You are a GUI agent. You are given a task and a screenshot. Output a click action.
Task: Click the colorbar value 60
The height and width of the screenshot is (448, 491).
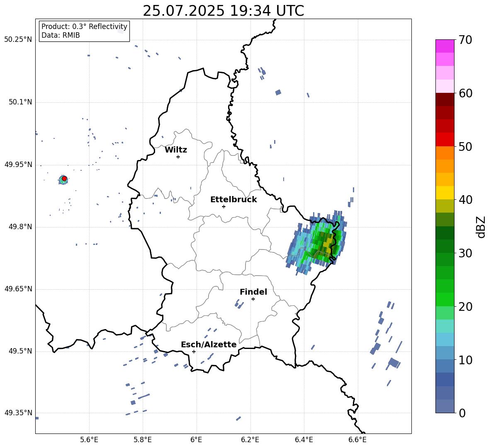point(465,93)
